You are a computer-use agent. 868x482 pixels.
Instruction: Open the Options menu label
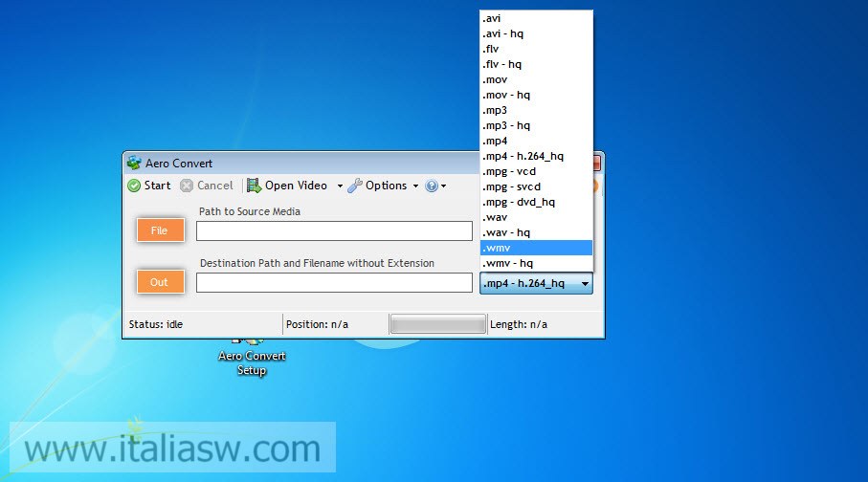coord(386,186)
